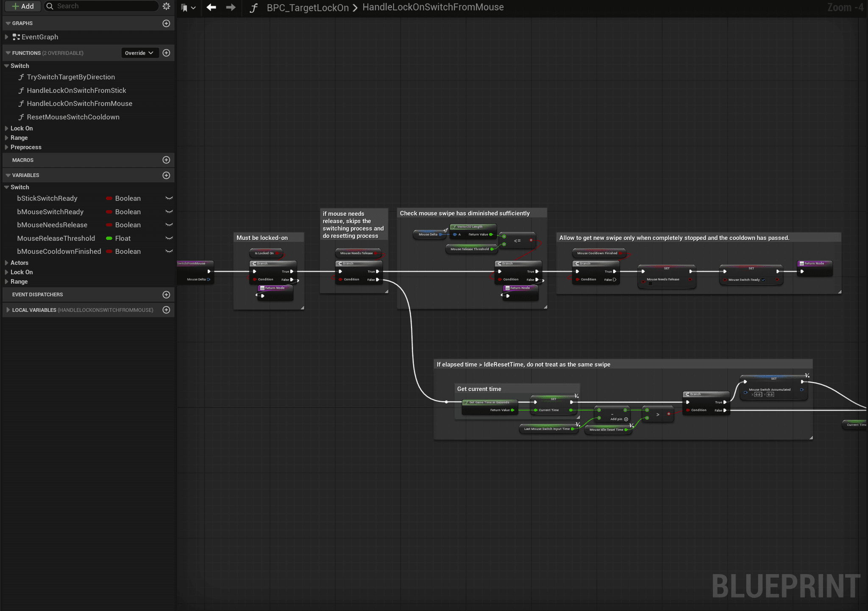Image resolution: width=868 pixels, height=611 pixels.
Task: Open the Override functions dropdown
Action: pos(139,53)
